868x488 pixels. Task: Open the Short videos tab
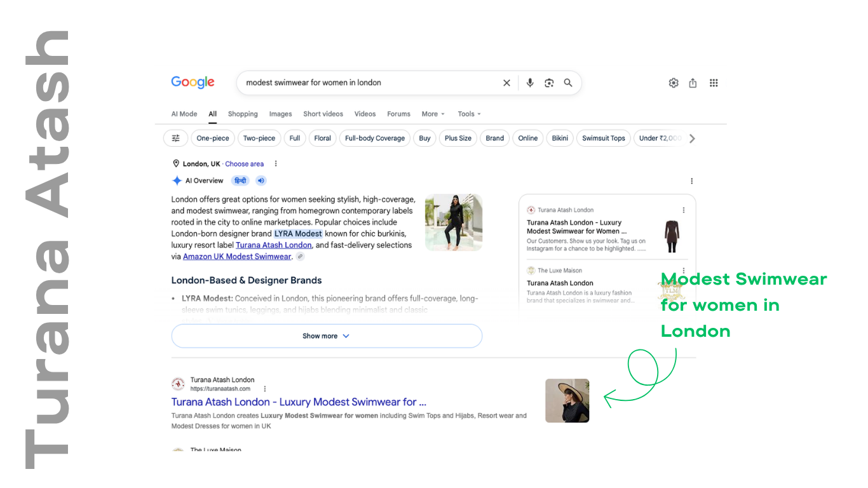click(x=323, y=114)
